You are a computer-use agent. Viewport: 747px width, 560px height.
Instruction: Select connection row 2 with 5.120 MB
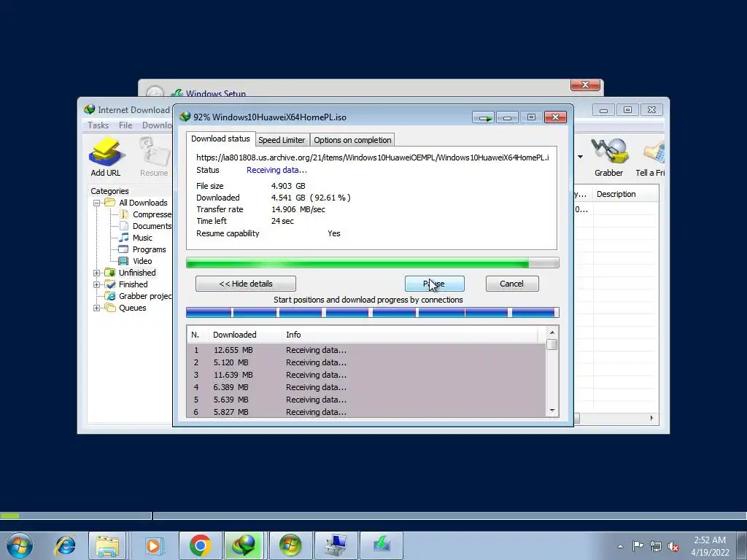(x=366, y=362)
